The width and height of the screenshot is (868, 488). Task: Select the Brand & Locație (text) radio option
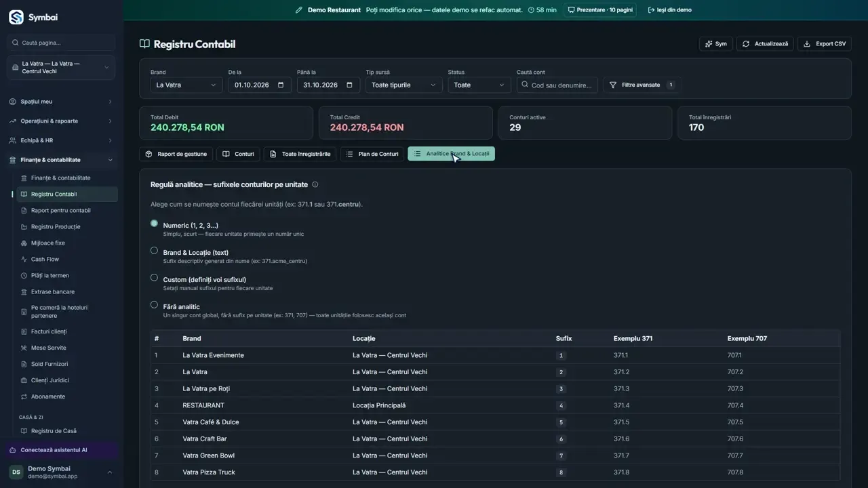pyautogui.click(x=155, y=251)
